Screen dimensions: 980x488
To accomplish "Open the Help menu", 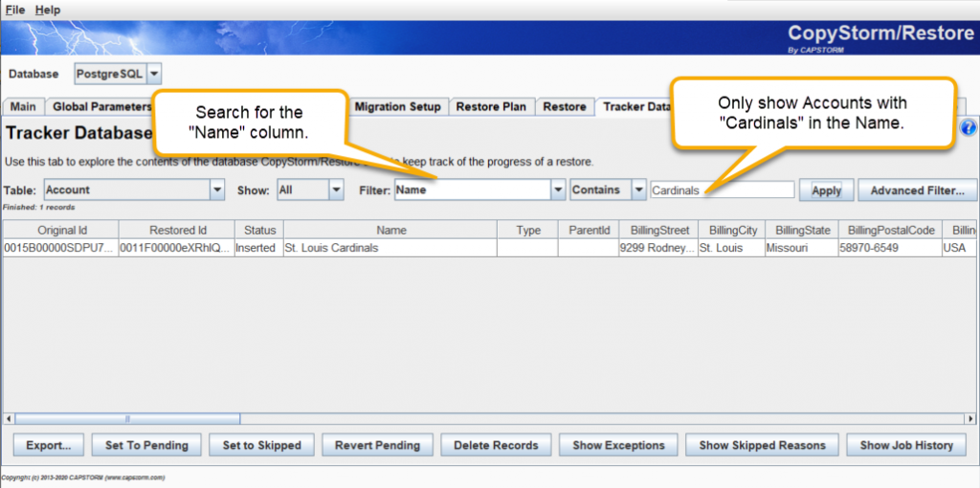I will 48,10.
